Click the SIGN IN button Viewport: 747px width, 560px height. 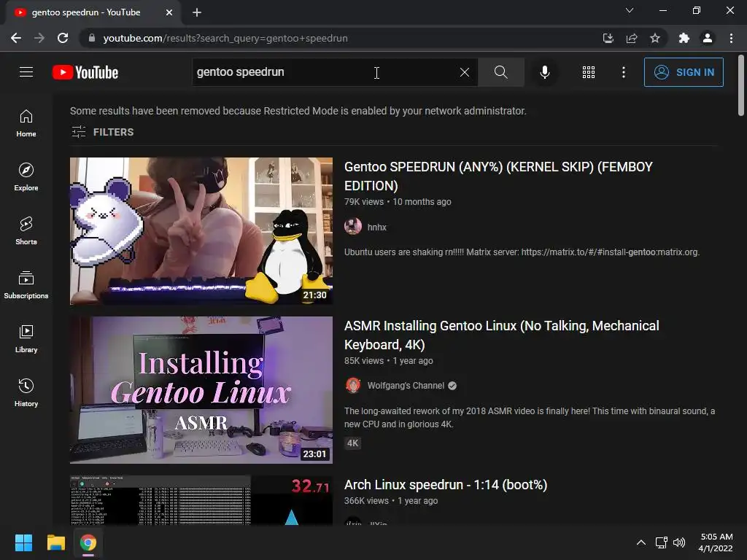point(683,72)
